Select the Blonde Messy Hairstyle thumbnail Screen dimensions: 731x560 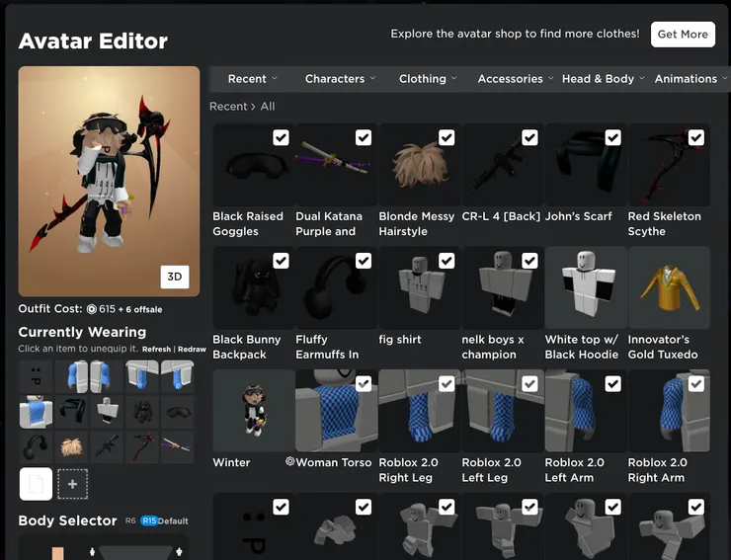point(420,165)
